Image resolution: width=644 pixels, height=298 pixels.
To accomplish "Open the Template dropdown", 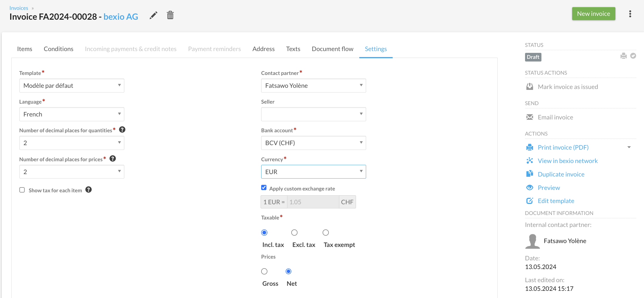I will (72, 86).
